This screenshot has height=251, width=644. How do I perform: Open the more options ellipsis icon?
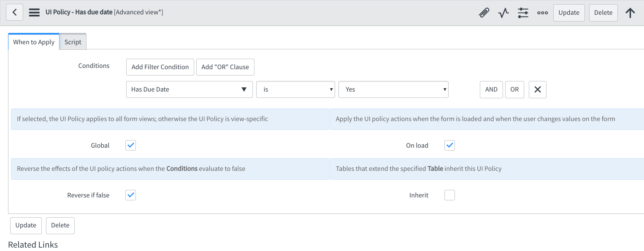click(542, 13)
